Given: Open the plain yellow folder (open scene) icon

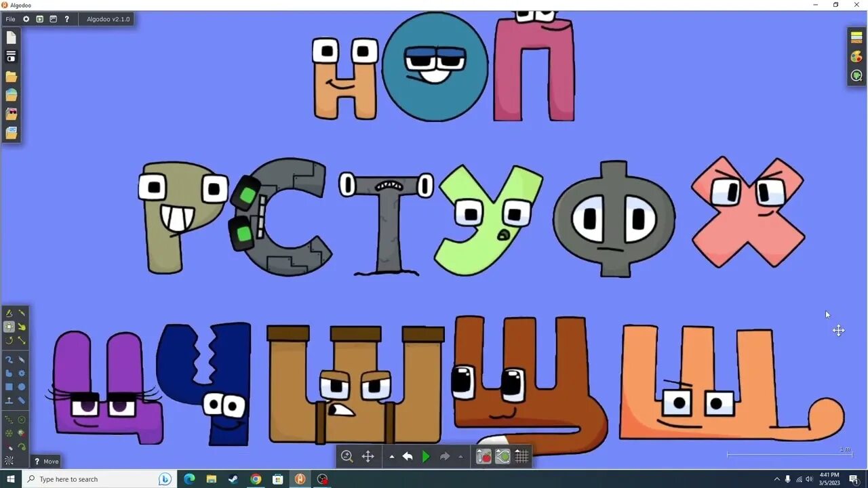Looking at the screenshot, I should tap(12, 76).
